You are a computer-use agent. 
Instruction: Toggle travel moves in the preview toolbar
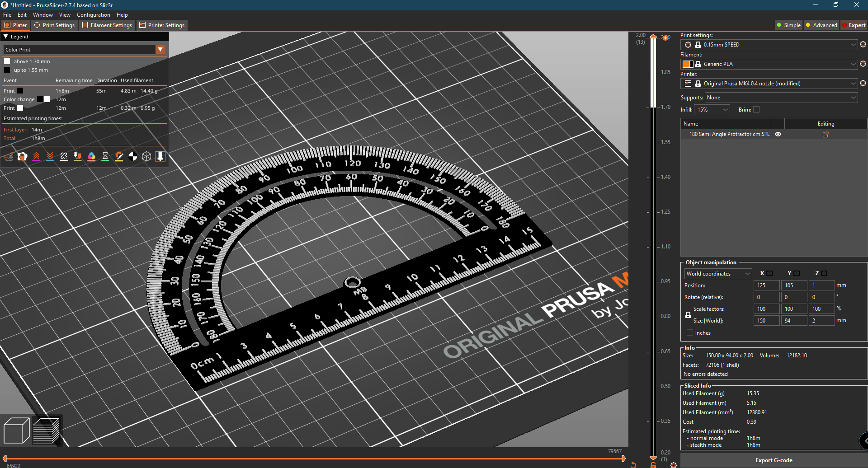pyautogui.click(x=8, y=156)
